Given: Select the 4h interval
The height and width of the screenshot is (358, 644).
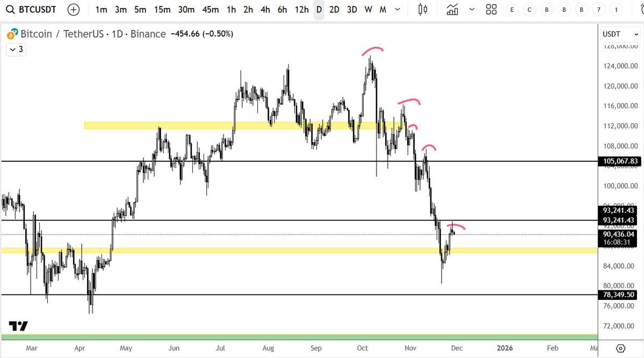Looking at the screenshot, I should coord(265,10).
